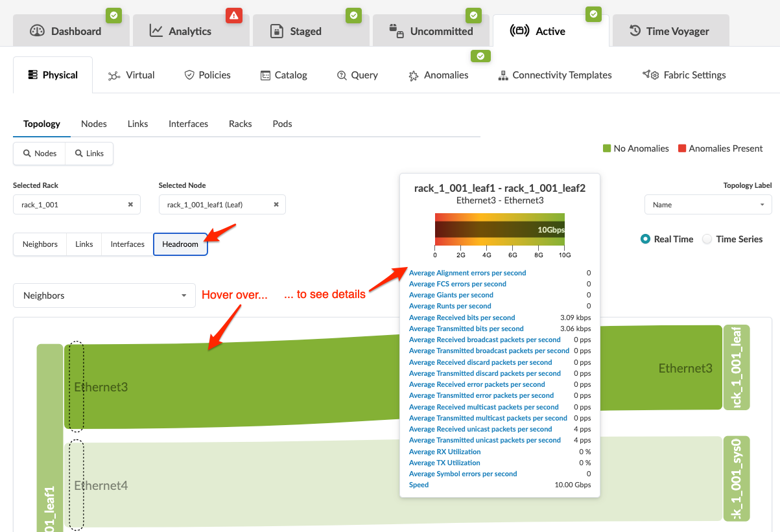Click the red warning badge on Analytics
The width and height of the screenshot is (780, 532).
pos(233,15)
